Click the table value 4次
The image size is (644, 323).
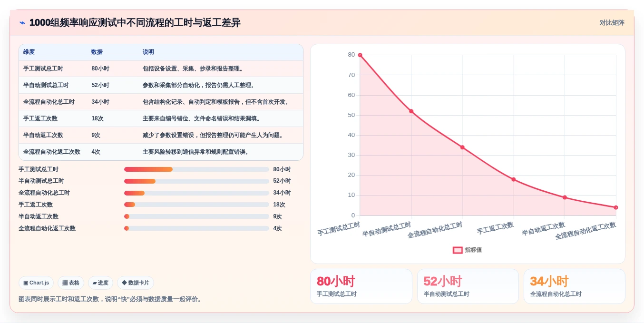point(96,152)
